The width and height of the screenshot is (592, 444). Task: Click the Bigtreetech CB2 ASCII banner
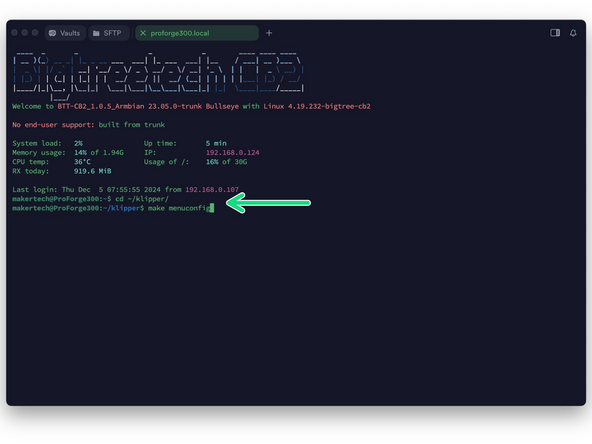pyautogui.click(x=158, y=76)
